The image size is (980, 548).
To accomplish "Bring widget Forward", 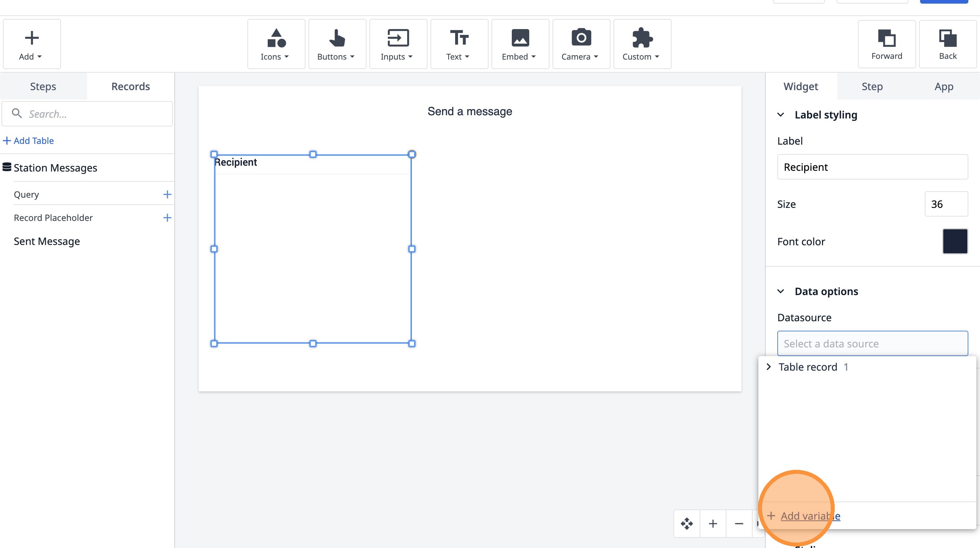I will (x=886, y=44).
